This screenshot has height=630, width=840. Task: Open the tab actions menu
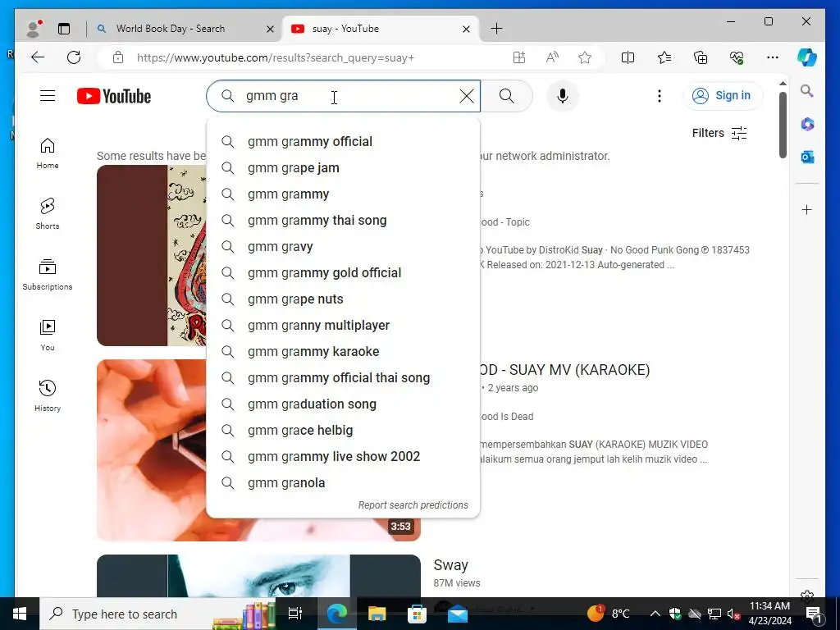click(64, 29)
